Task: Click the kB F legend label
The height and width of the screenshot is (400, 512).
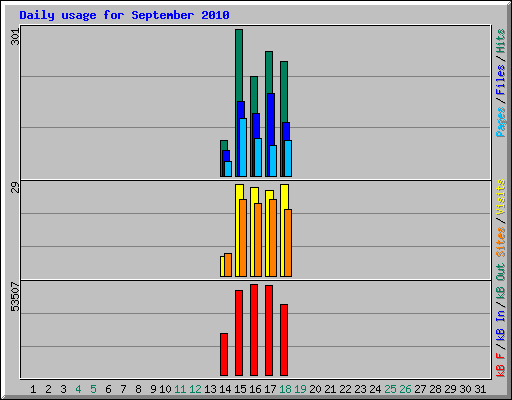Action: [x=501, y=365]
